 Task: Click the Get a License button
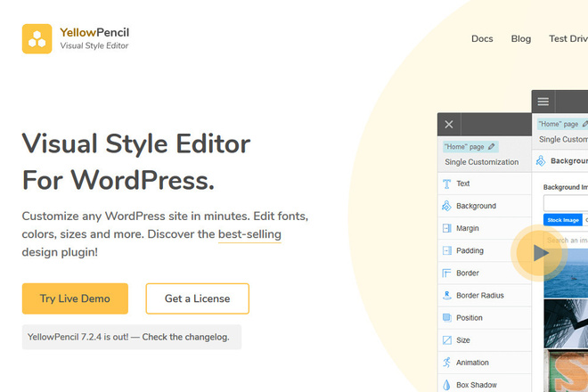197,298
